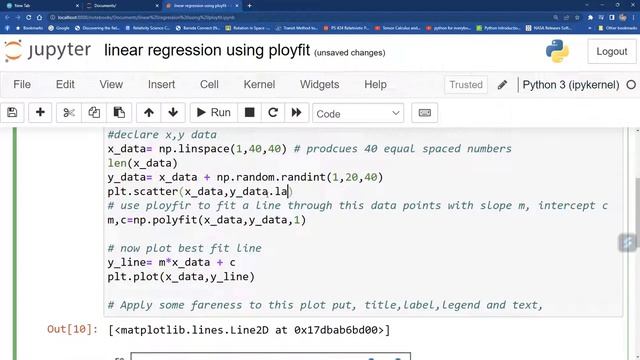The width and height of the screenshot is (640, 360).
Task: Move selected cell down arrow
Action: click(173, 113)
